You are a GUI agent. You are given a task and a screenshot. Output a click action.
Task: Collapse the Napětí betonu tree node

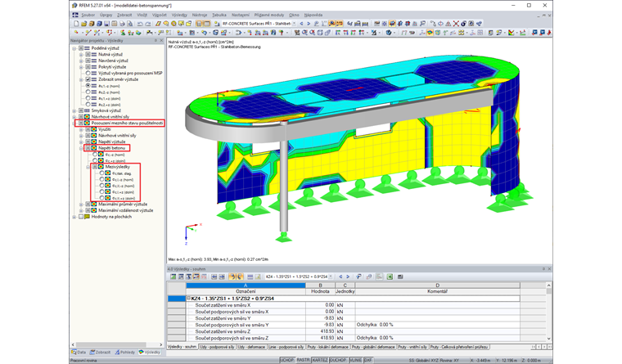pyautogui.click(x=81, y=148)
